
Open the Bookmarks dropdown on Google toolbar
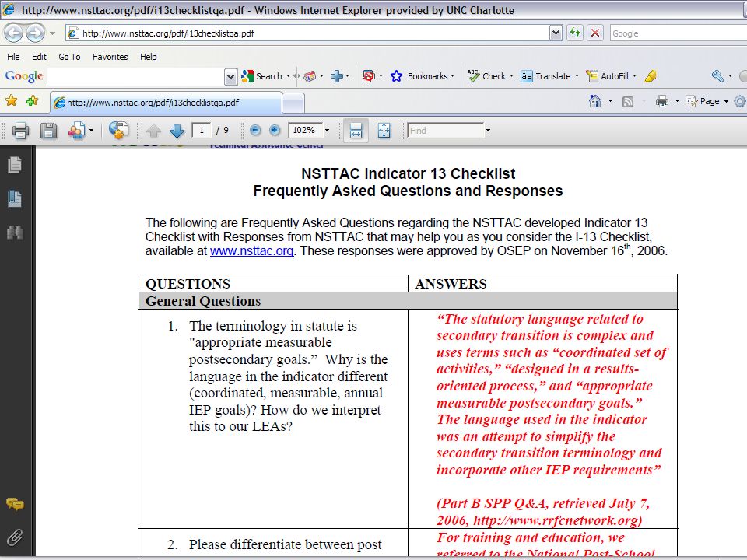(x=453, y=76)
